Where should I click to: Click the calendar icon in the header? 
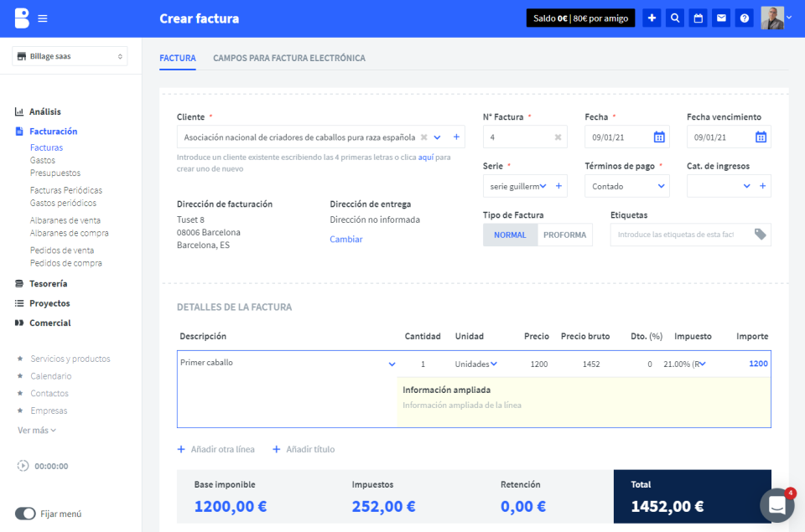pos(698,17)
